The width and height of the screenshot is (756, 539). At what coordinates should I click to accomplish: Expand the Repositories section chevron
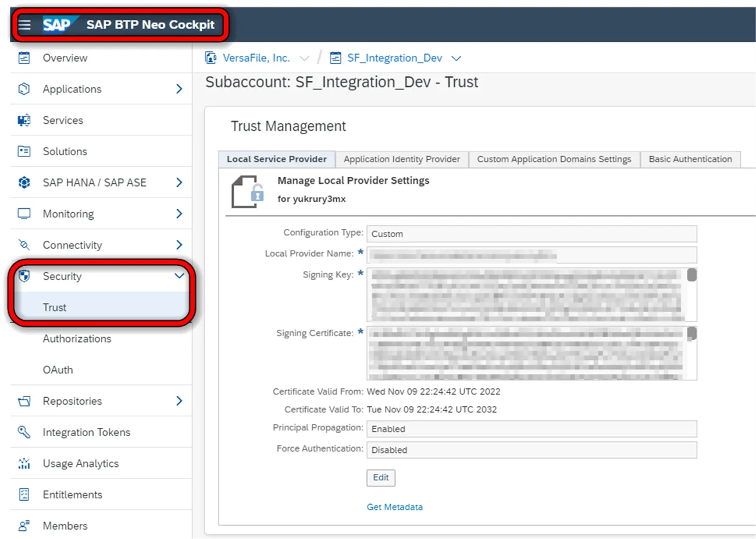[x=179, y=401]
